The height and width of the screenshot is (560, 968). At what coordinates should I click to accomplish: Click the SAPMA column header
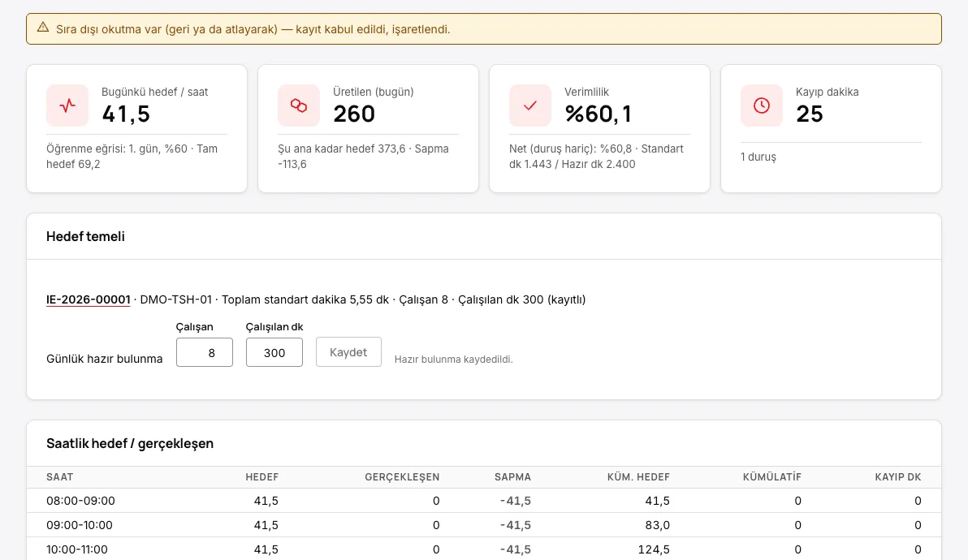click(512, 476)
